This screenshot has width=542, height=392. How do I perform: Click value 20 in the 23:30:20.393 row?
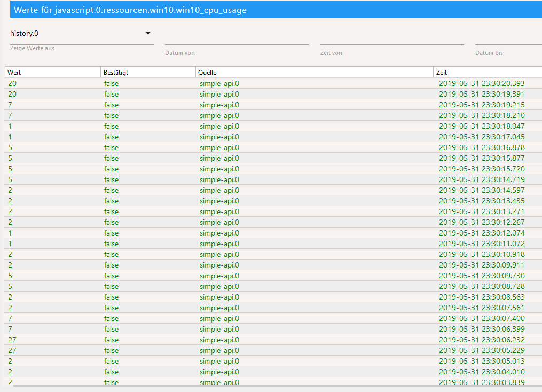(12, 83)
